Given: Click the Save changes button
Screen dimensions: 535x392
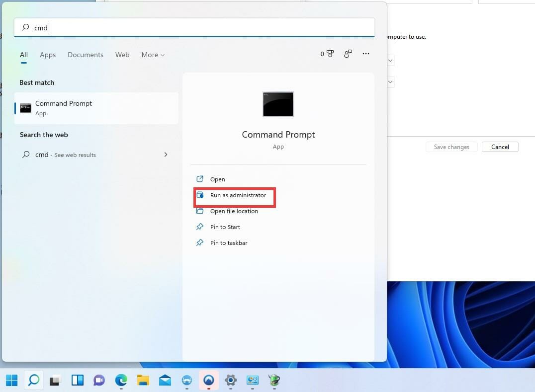Looking at the screenshot, I should tap(451, 147).
